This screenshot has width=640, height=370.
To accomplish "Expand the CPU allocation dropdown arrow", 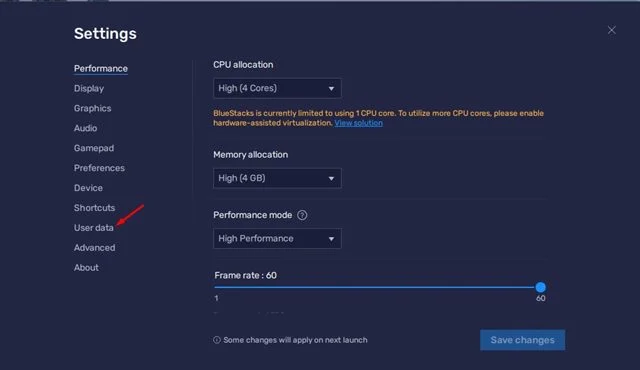I will [x=331, y=89].
